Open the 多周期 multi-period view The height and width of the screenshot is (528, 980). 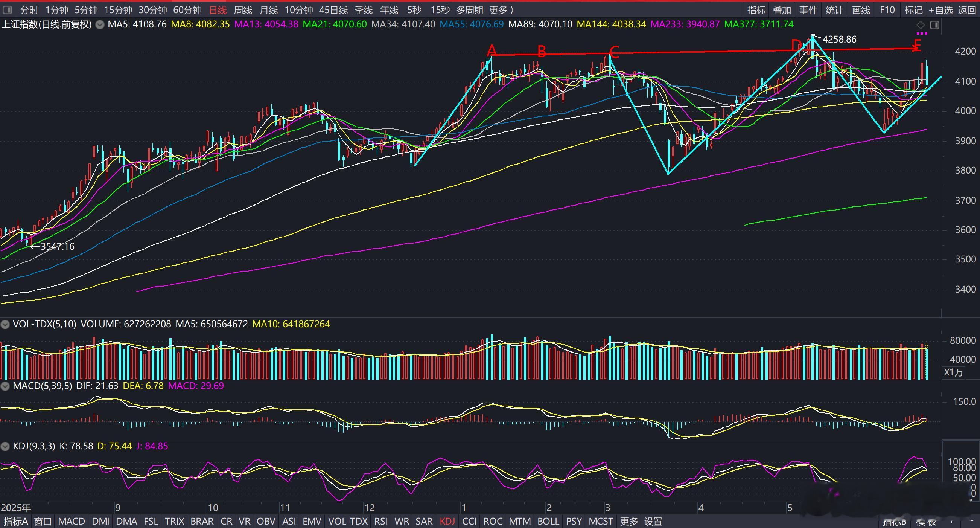tap(469, 10)
